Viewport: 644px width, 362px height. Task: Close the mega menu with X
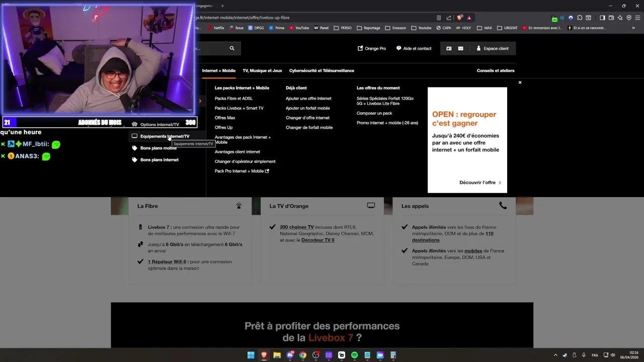[x=520, y=82]
